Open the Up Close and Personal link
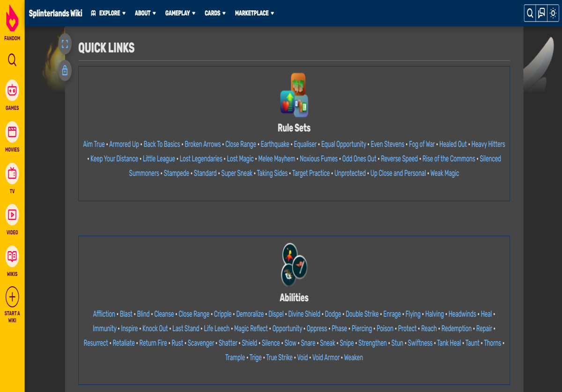This screenshot has width=562, height=392. coord(398,173)
